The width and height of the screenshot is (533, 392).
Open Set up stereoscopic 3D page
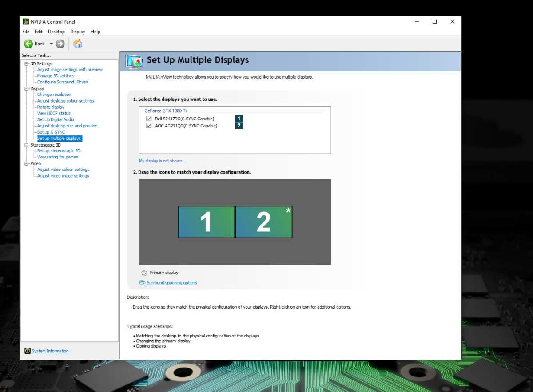click(x=59, y=150)
